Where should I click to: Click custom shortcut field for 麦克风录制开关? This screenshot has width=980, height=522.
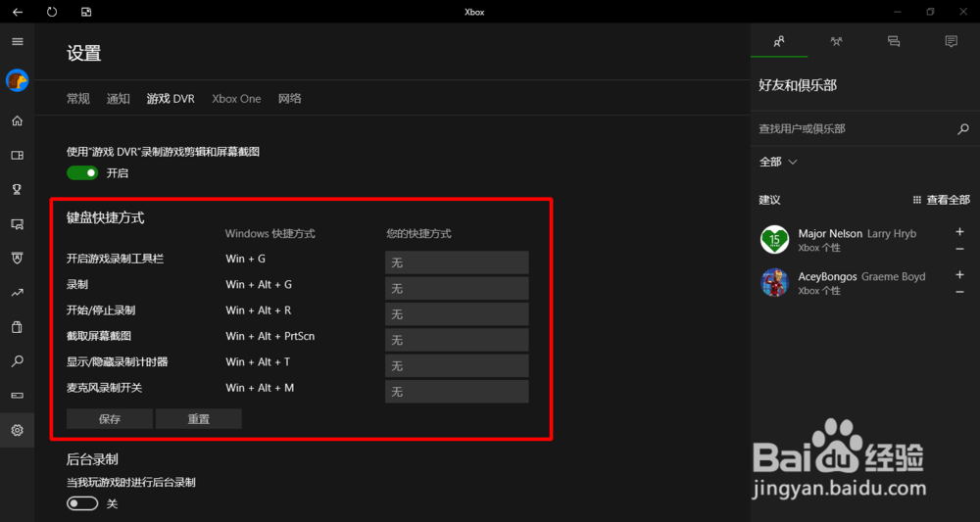point(457,392)
